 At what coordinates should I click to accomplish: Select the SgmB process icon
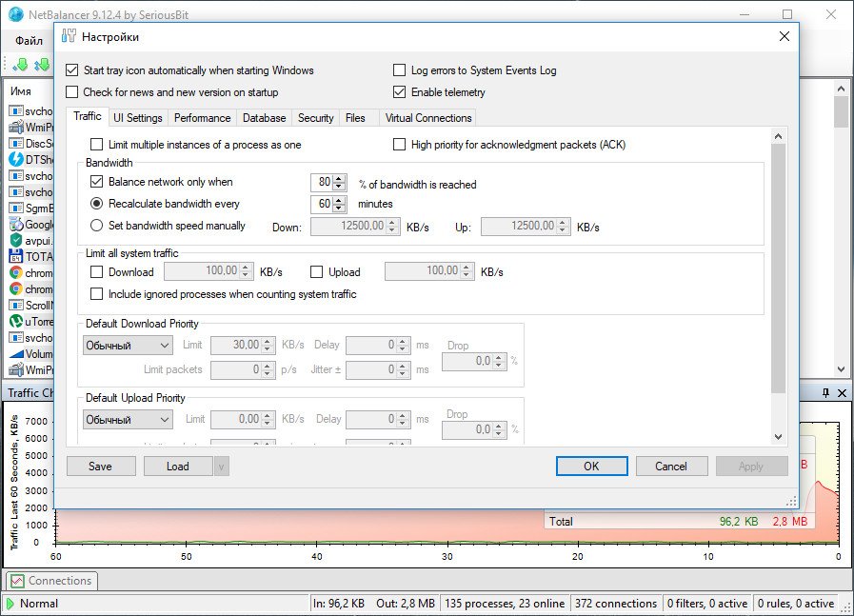click(x=16, y=209)
